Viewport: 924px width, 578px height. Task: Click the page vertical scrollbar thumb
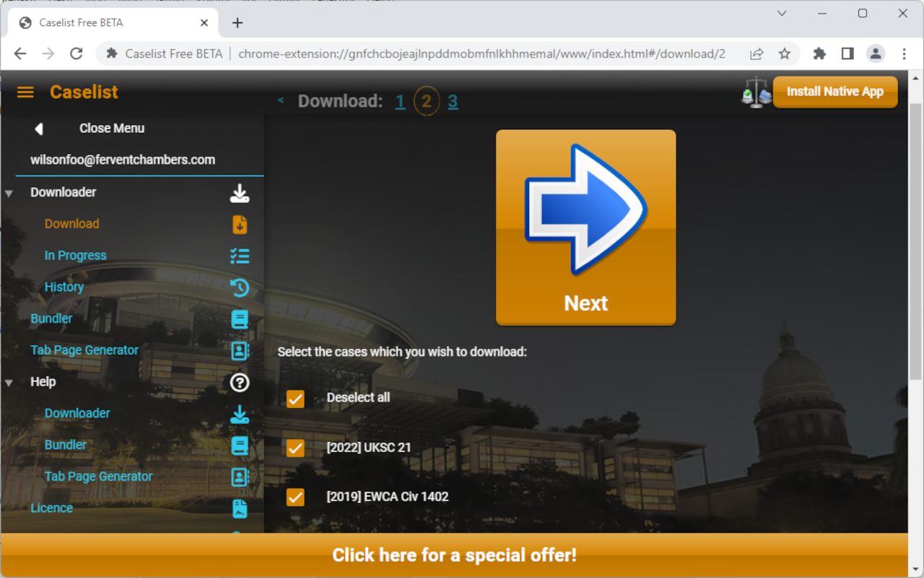(915, 241)
